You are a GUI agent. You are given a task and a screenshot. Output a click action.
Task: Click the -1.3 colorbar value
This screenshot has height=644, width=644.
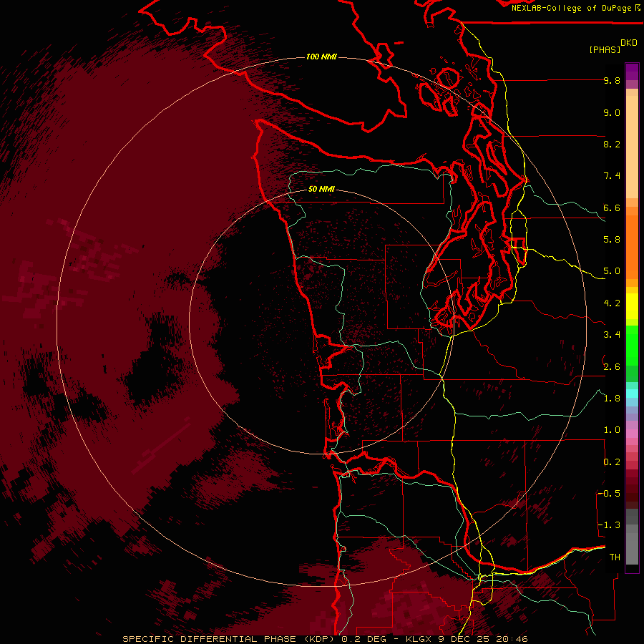point(609,525)
